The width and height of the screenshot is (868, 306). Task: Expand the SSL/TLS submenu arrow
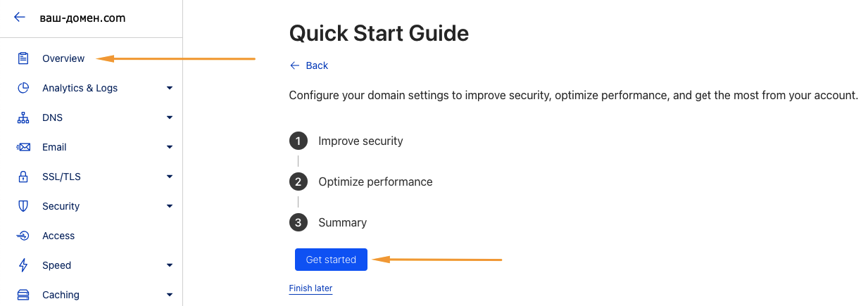(170, 177)
